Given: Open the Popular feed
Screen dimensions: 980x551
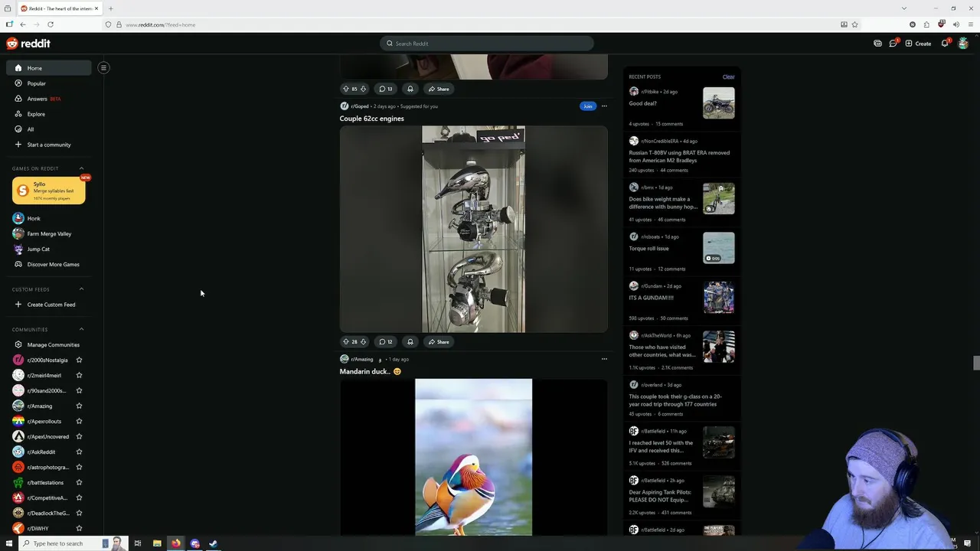Looking at the screenshot, I should 36,83.
